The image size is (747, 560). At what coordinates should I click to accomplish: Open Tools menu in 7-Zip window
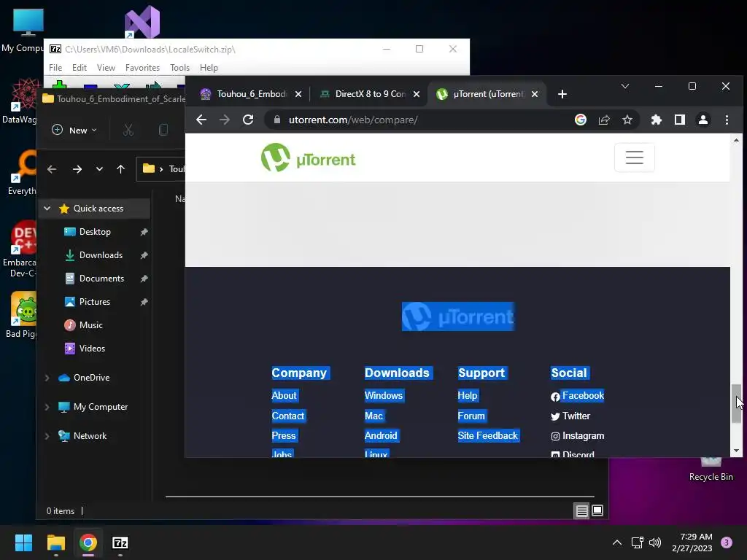coord(179,68)
